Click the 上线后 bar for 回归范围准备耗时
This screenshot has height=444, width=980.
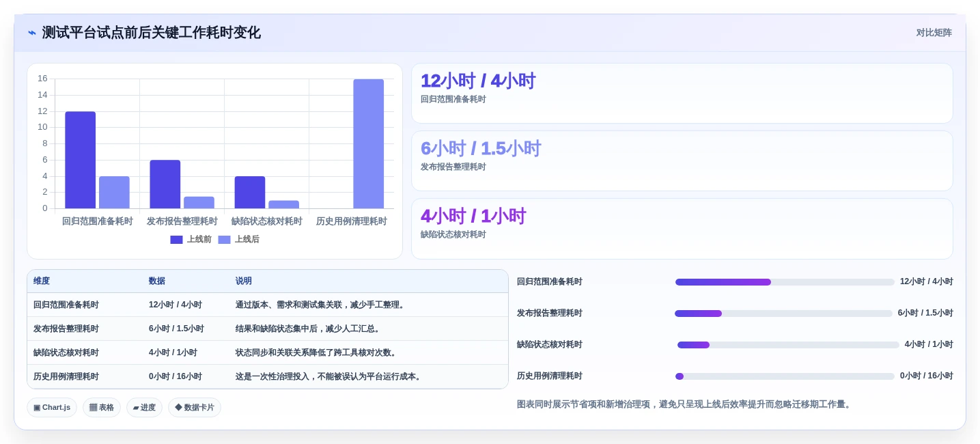(x=114, y=193)
